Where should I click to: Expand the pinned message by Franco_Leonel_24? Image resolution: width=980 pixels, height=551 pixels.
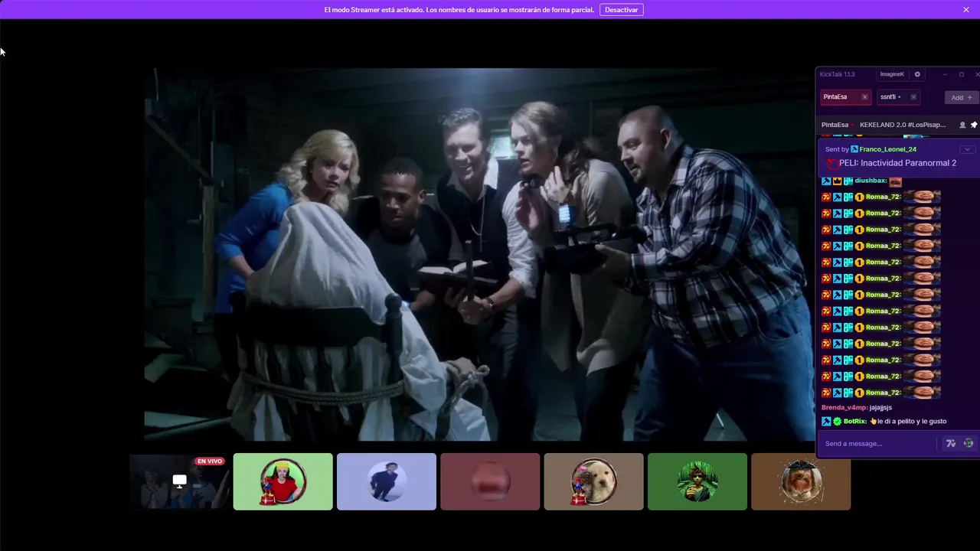tap(968, 149)
